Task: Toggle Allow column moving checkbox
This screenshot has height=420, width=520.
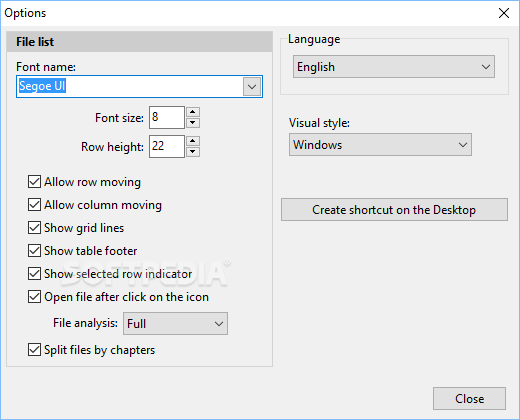Action: (34, 205)
